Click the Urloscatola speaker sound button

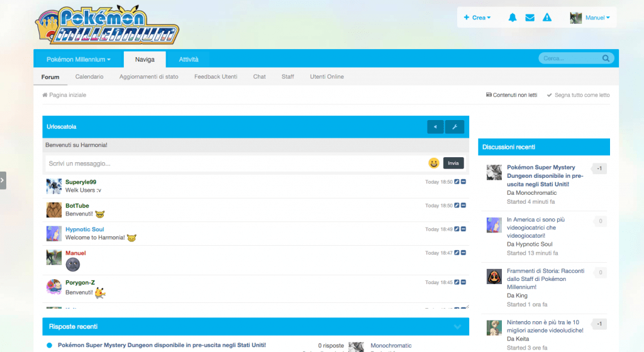coord(435,127)
